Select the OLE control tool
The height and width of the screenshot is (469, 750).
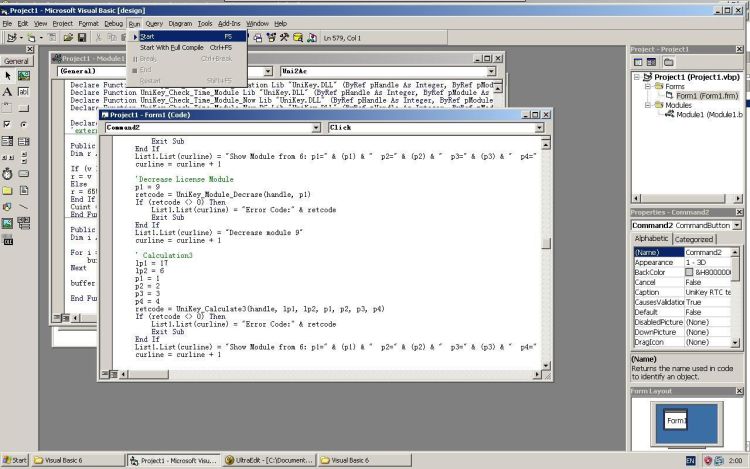click(7, 240)
